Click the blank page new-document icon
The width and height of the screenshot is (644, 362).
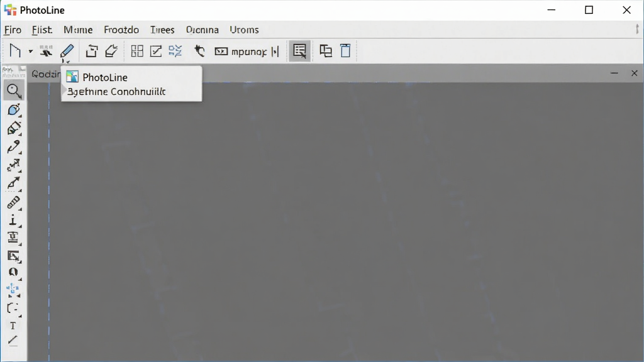[15, 52]
